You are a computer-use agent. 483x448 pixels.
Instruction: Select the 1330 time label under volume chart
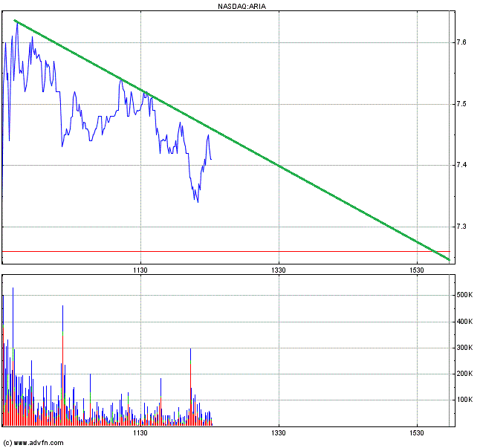pyautogui.click(x=279, y=432)
